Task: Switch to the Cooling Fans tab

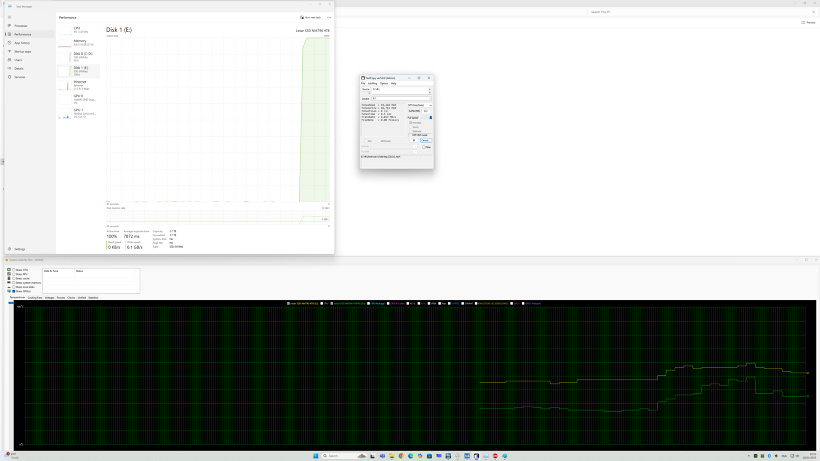Action: [x=35, y=297]
